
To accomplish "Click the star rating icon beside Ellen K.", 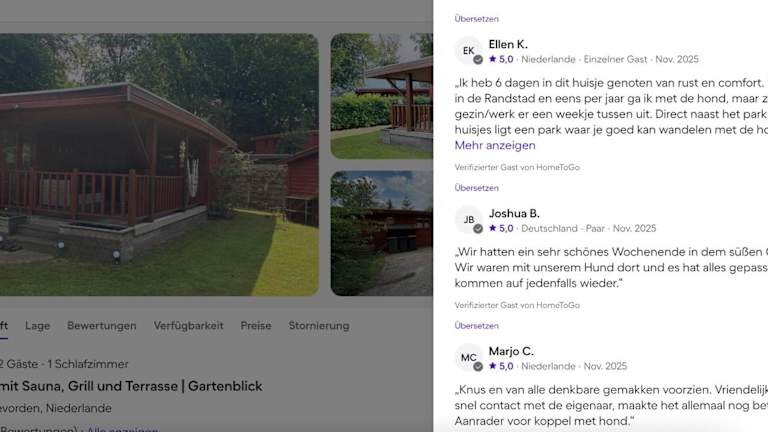I will pyautogui.click(x=493, y=59).
